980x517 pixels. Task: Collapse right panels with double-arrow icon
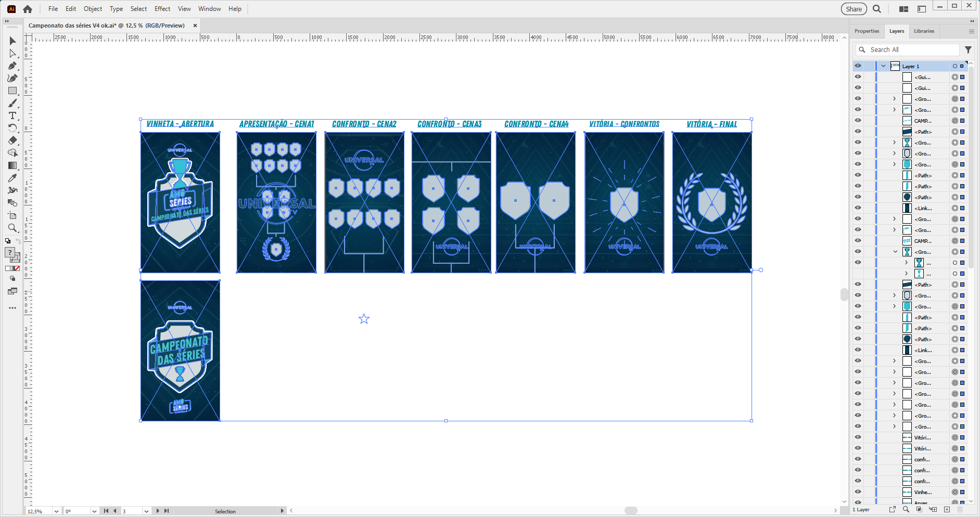tap(972, 21)
